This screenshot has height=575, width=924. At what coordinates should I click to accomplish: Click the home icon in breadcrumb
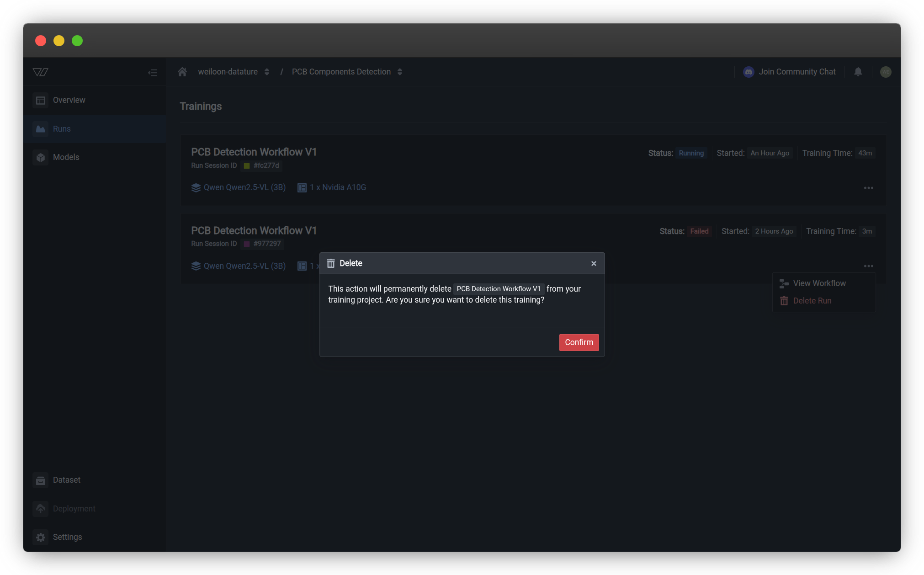(x=182, y=72)
